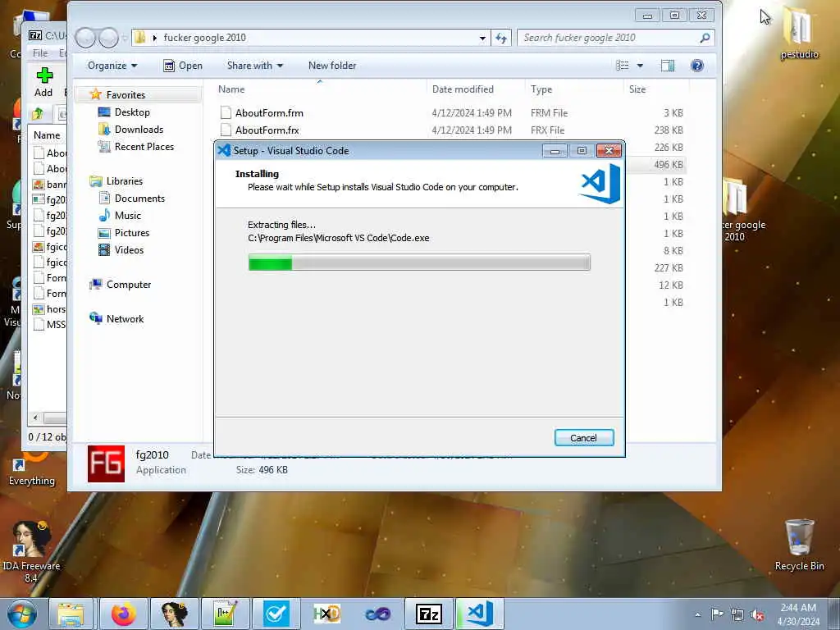Open address bar history dropdown
The image size is (840, 630).
pyautogui.click(x=482, y=38)
